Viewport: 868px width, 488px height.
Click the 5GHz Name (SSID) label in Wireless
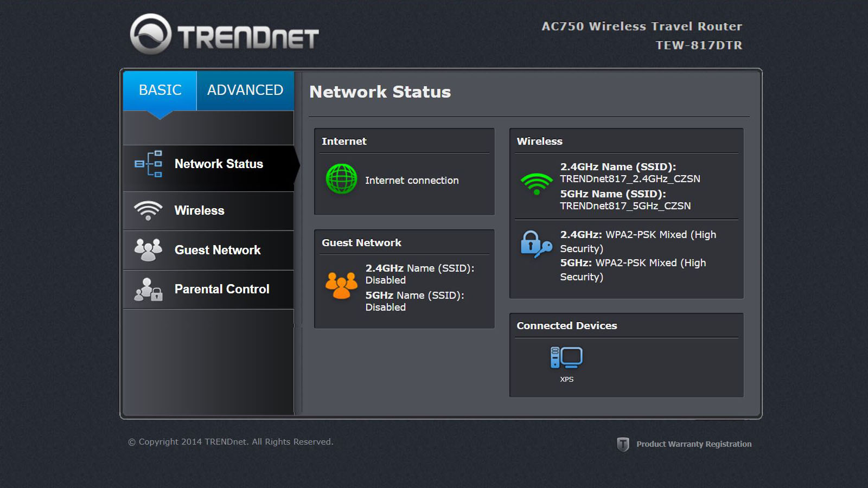point(612,194)
